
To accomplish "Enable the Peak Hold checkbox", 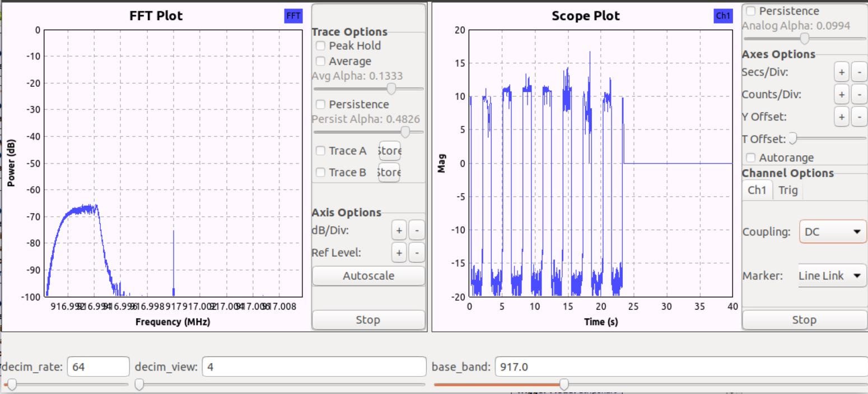I will pos(321,46).
